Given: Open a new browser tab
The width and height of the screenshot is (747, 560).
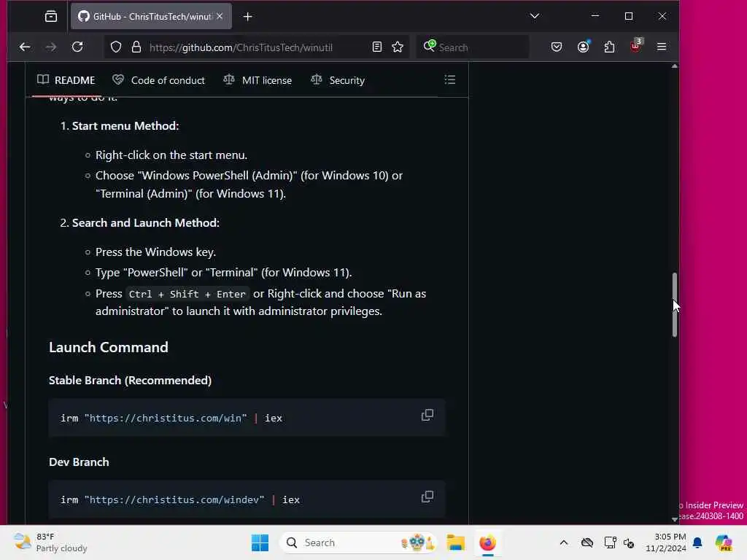Looking at the screenshot, I should [x=248, y=17].
